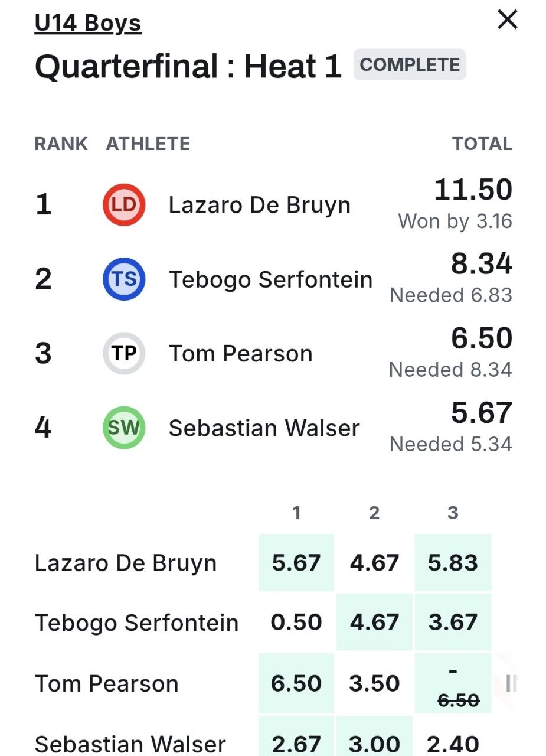Tap Sebastian Walser's green SW avatar
546x756 pixels.
pyautogui.click(x=124, y=428)
